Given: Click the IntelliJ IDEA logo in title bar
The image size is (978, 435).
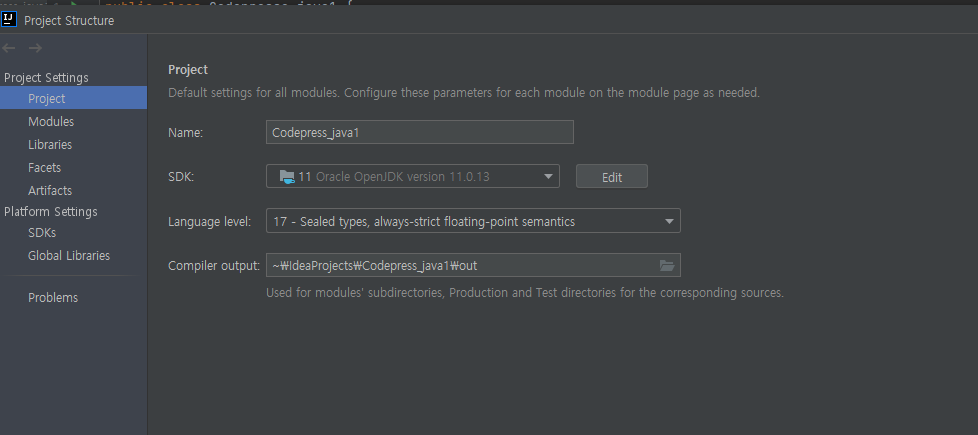Looking at the screenshot, I should [9, 20].
